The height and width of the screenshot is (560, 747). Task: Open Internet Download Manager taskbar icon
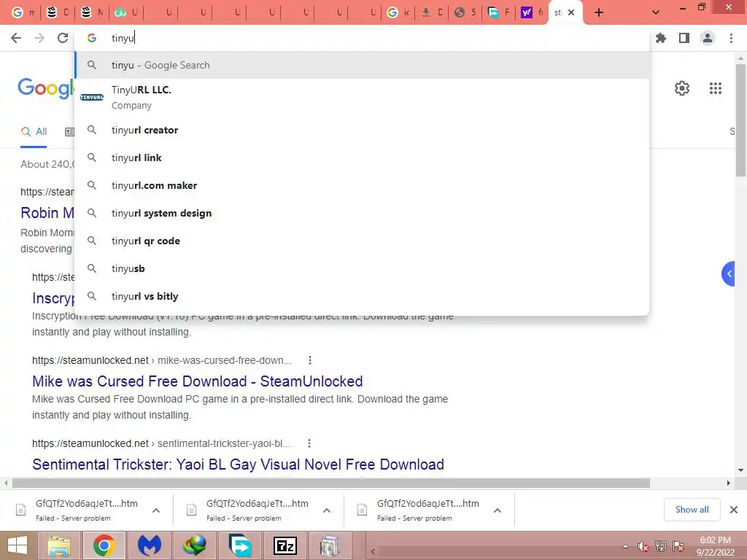pyautogui.click(x=194, y=545)
